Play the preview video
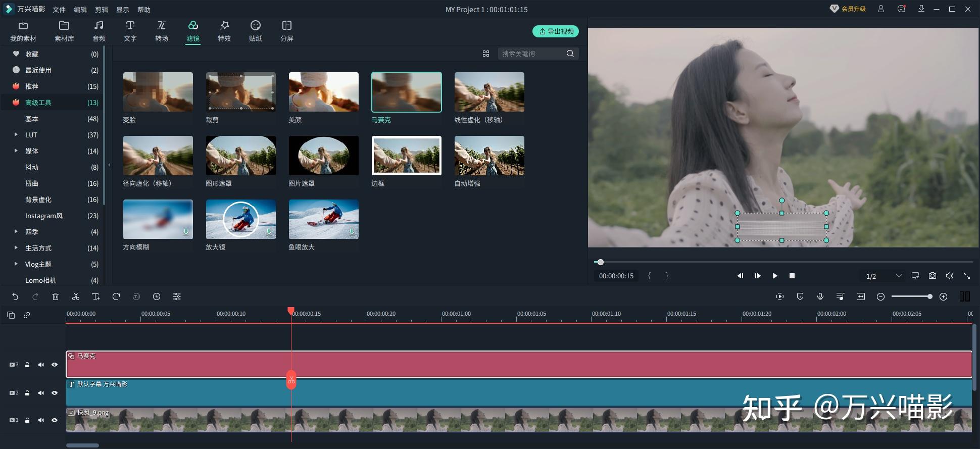 (x=775, y=276)
